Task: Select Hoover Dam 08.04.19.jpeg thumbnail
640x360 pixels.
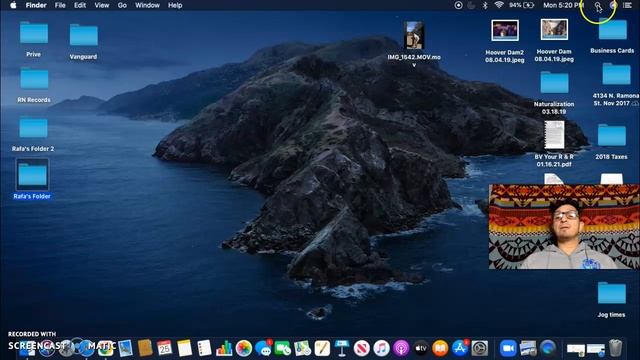Action: pyautogui.click(x=554, y=29)
